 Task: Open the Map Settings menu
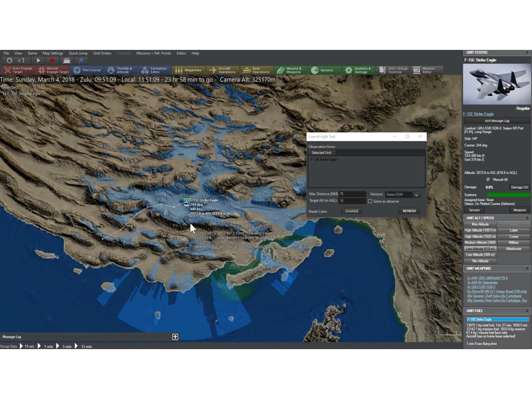click(52, 53)
